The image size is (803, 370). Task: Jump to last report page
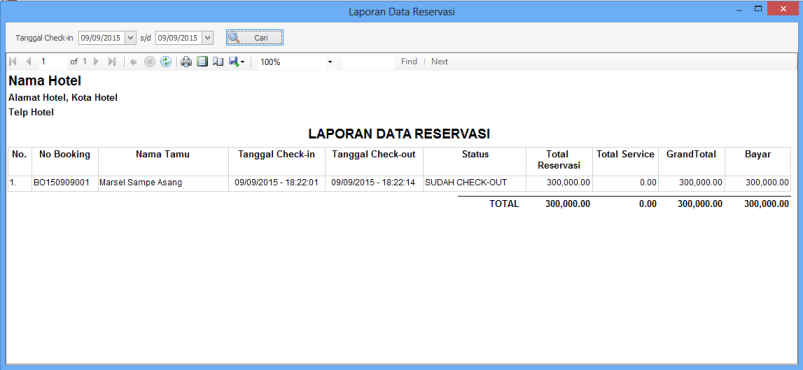pos(112,61)
